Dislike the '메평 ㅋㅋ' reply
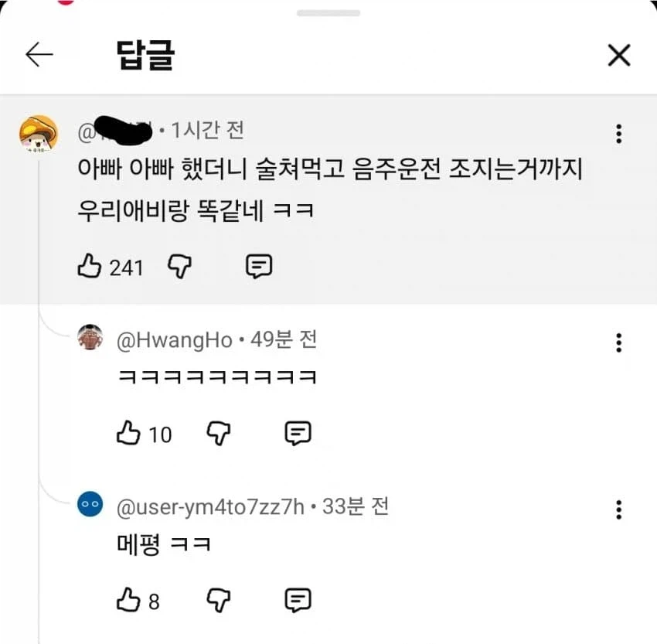Viewport: 657px width, 644px height. 219,601
